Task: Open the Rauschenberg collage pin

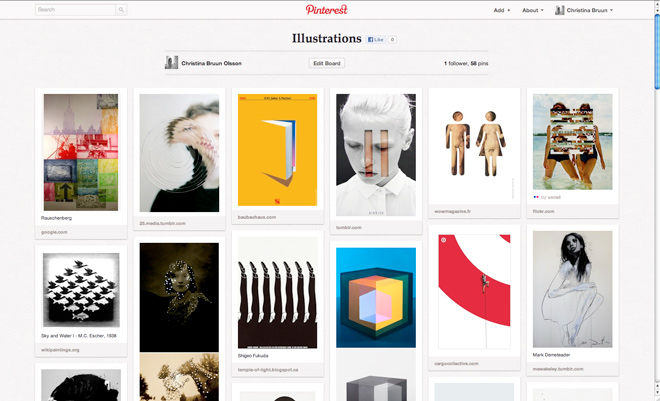Action: click(81, 152)
